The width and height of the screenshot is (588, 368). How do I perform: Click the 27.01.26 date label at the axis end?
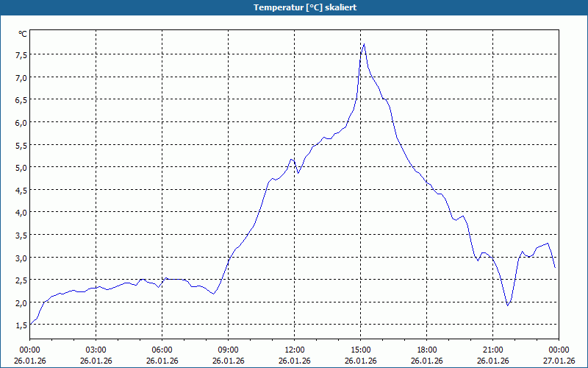click(559, 361)
